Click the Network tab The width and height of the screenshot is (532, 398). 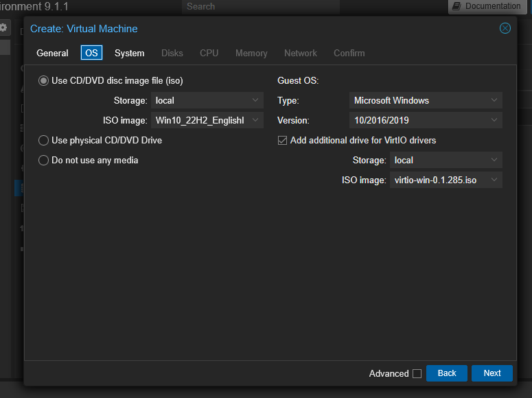[x=301, y=53]
